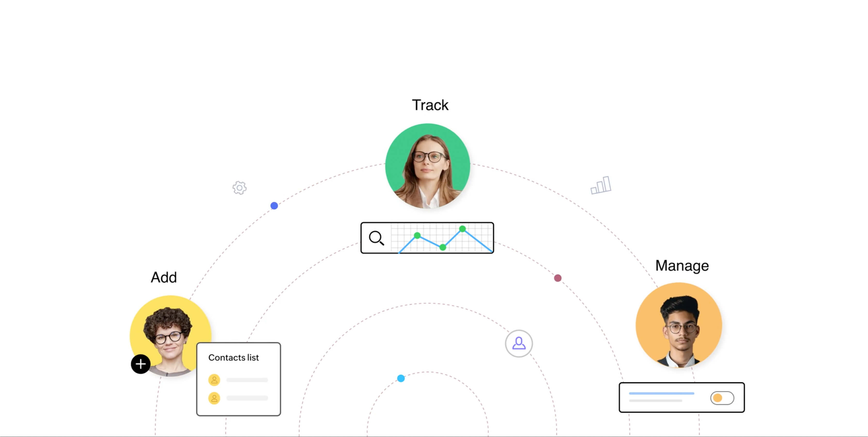Click the black plus add button
The image size is (868, 437).
click(141, 364)
